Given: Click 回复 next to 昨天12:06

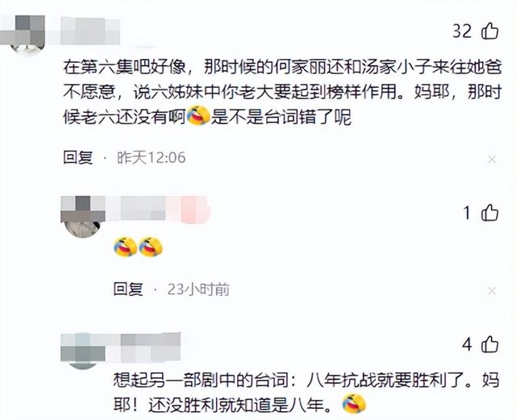Looking at the screenshot, I should [78, 158].
